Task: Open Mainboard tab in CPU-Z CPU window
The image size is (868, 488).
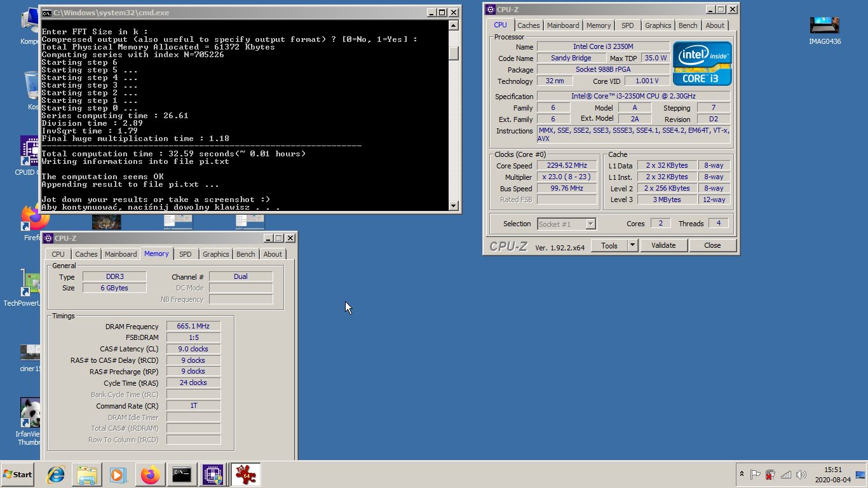Action: 563,25
